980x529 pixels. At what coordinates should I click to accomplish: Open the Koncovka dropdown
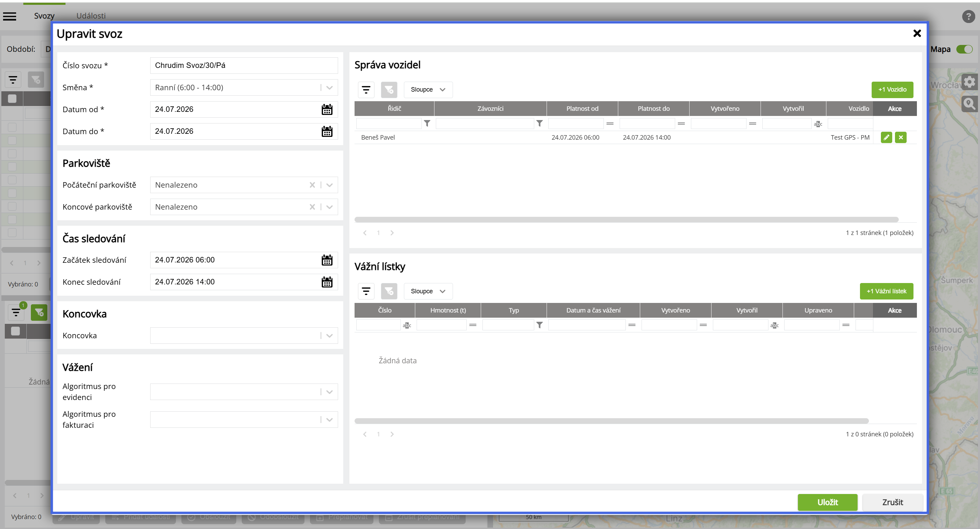[x=330, y=336]
